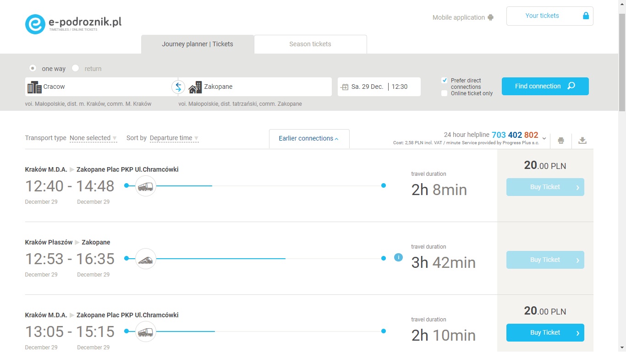Screen dimensions: 626x364
Task: Open Sort by Departure time dropdown
Action: (x=174, y=138)
